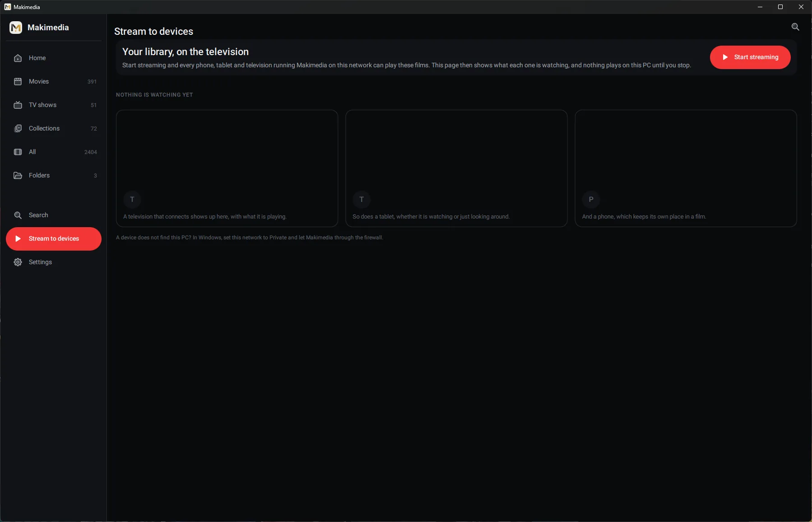Click the Makimedia logo in the sidebar

click(x=16, y=28)
